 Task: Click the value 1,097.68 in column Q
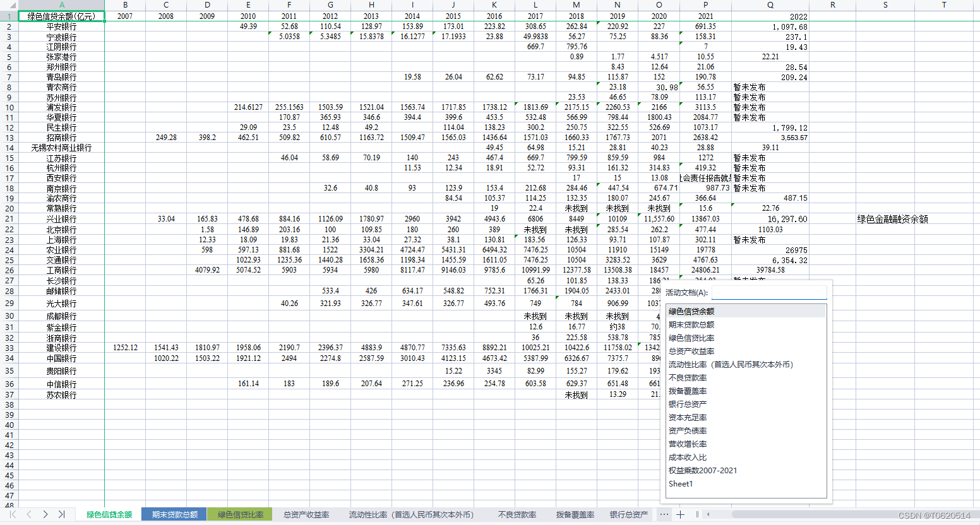(770, 27)
